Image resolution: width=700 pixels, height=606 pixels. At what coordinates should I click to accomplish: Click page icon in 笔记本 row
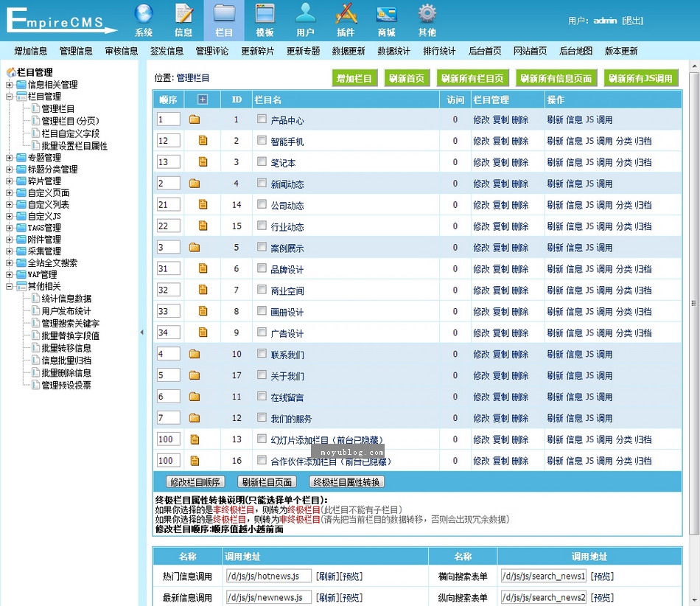[x=203, y=161]
